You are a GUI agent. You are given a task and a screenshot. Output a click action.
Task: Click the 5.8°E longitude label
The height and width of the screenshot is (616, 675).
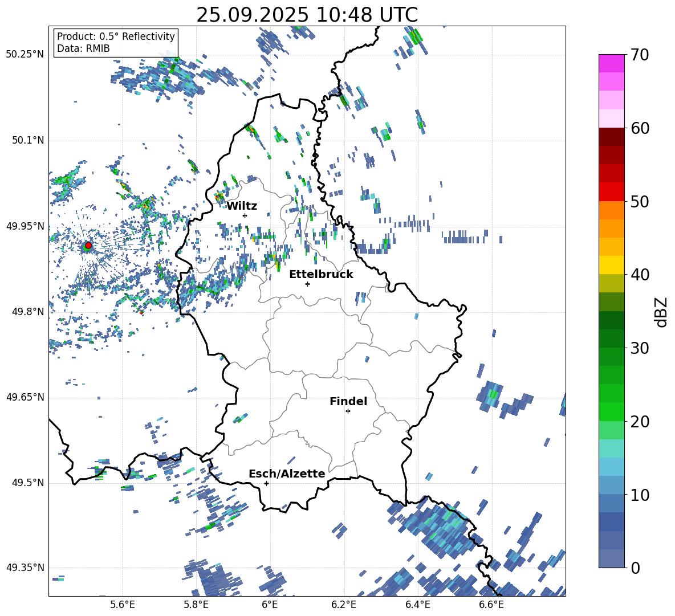click(196, 605)
